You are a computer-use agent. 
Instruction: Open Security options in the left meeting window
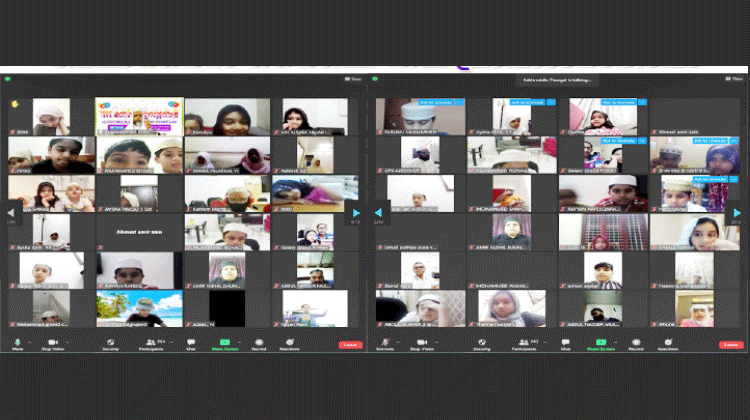[x=111, y=343]
